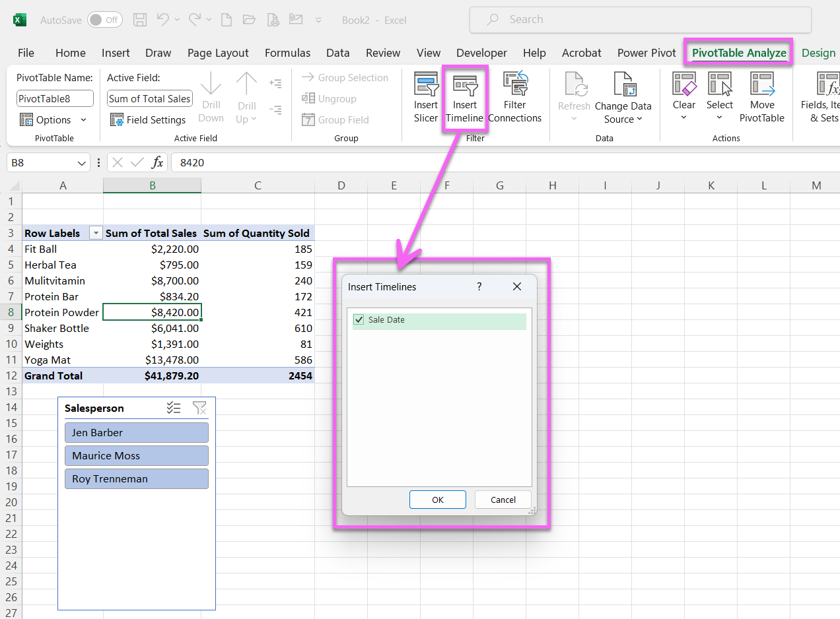Open the multi-select toggle on the Salesperson slicer

174,408
